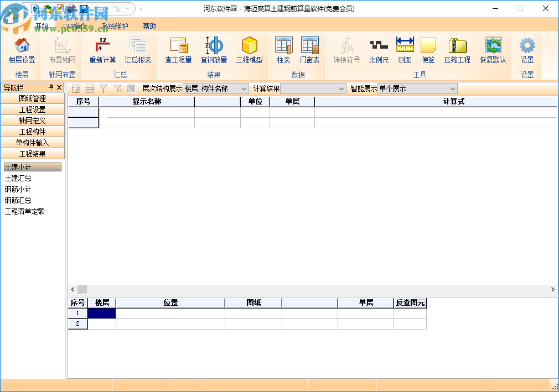The height and width of the screenshot is (392, 559).
Task: Open 智能展示 dropdown showing 单个展示
Action: coord(417,88)
